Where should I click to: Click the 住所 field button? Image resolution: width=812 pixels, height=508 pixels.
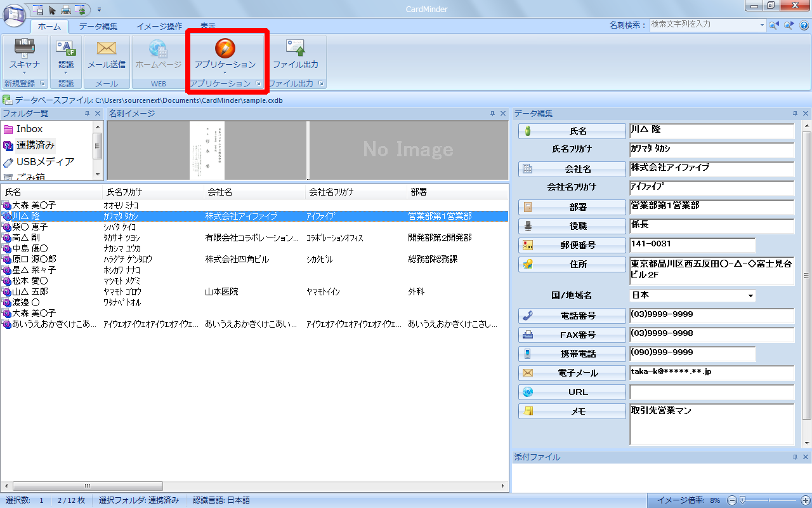pos(572,264)
